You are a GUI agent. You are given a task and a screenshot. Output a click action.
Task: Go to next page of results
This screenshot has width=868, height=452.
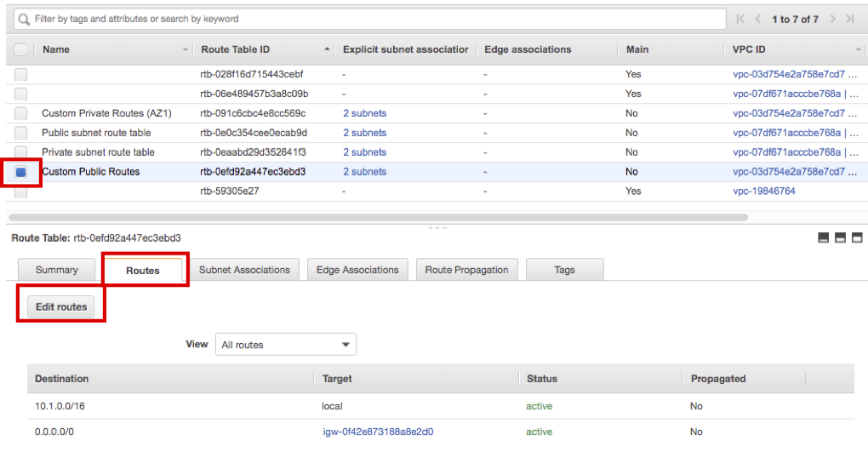(x=832, y=19)
